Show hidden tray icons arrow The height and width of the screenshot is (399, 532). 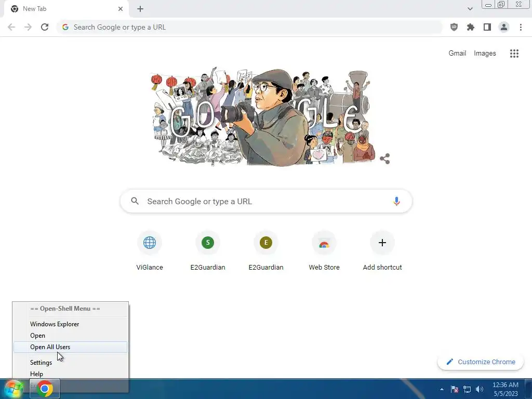click(x=442, y=389)
